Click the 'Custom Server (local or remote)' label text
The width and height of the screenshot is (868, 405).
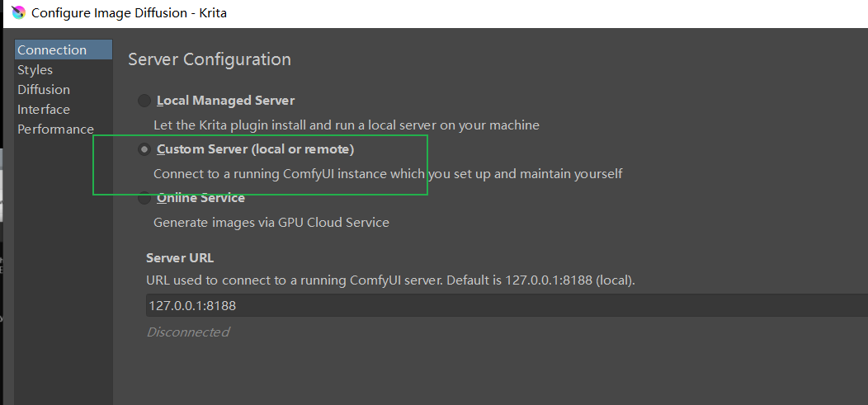coord(255,149)
